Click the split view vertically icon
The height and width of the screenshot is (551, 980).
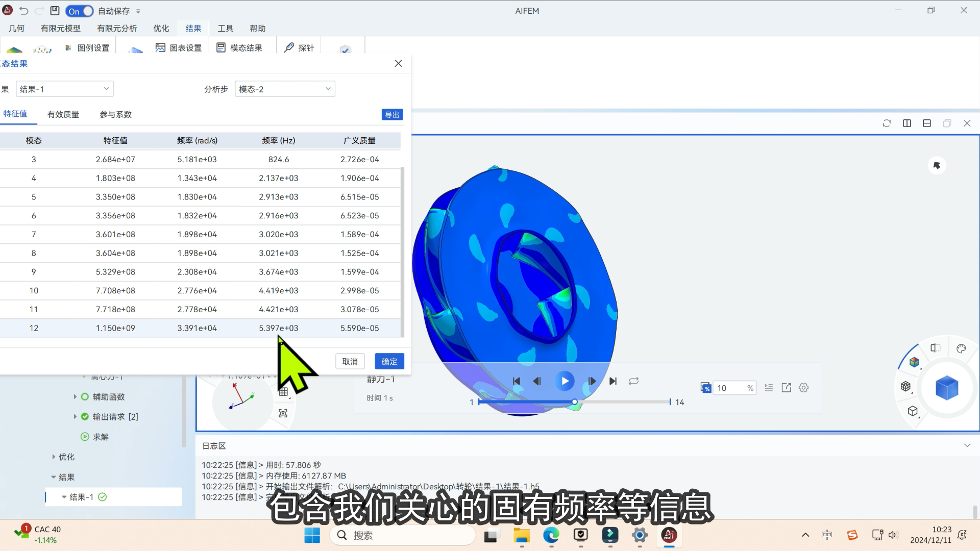point(907,123)
